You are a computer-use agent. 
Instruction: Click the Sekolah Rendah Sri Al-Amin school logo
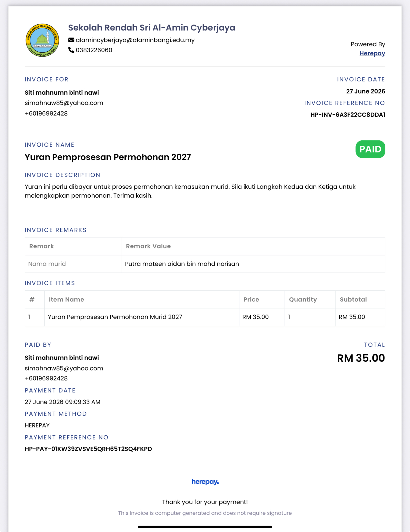pyautogui.click(x=42, y=40)
